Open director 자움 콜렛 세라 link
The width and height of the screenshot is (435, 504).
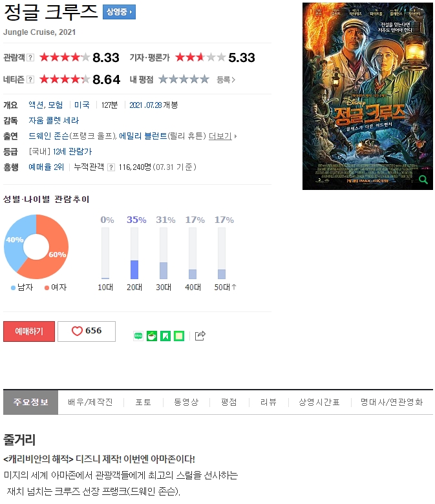coord(54,121)
